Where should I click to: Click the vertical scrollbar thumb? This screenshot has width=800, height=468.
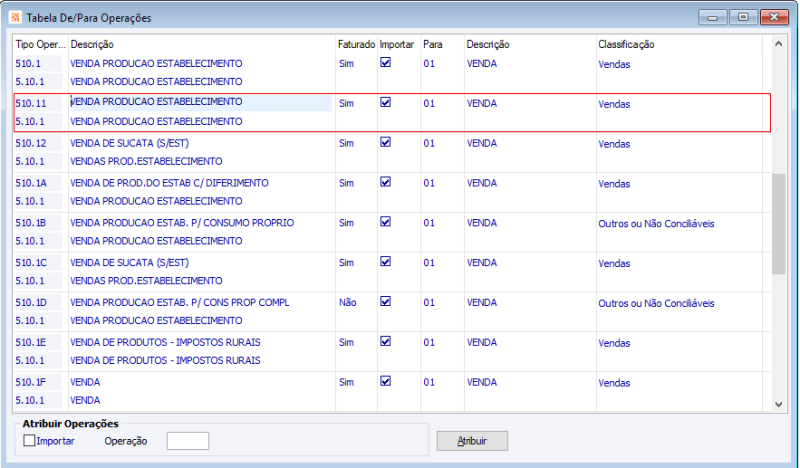[778, 224]
